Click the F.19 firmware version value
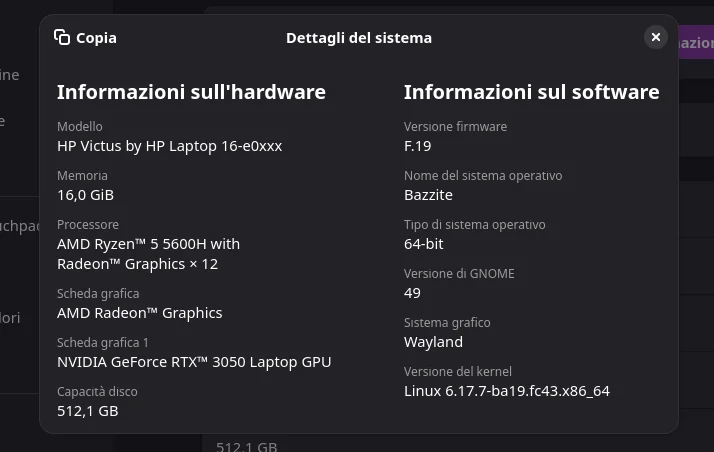 (417, 146)
